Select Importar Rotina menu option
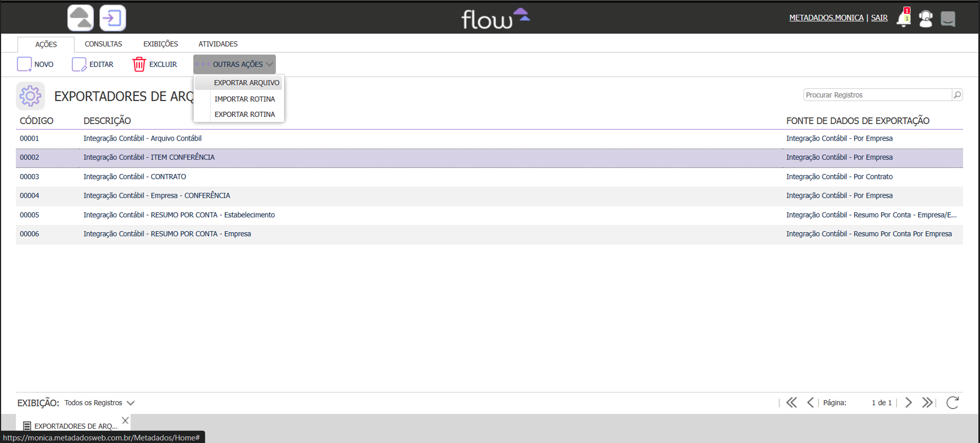Screen dimensions: 980x443 [x=245, y=99]
